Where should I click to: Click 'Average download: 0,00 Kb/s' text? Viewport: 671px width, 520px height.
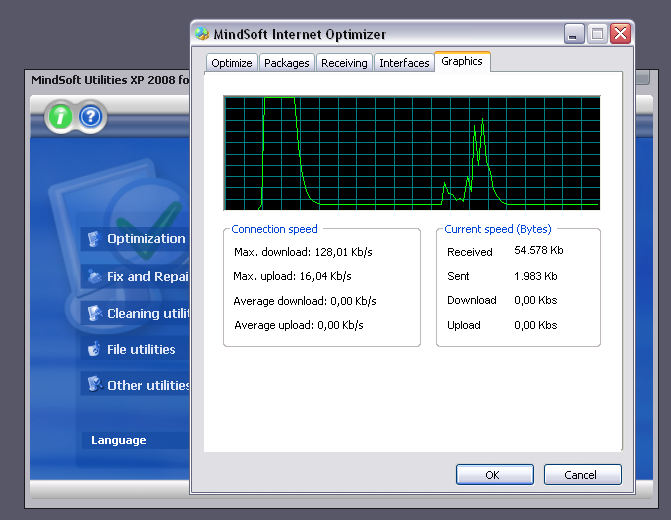click(x=305, y=301)
